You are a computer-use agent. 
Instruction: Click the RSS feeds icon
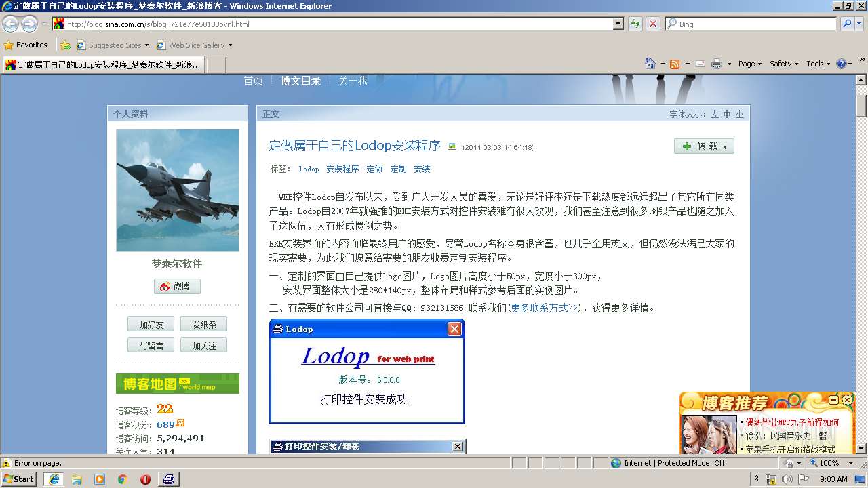(675, 64)
